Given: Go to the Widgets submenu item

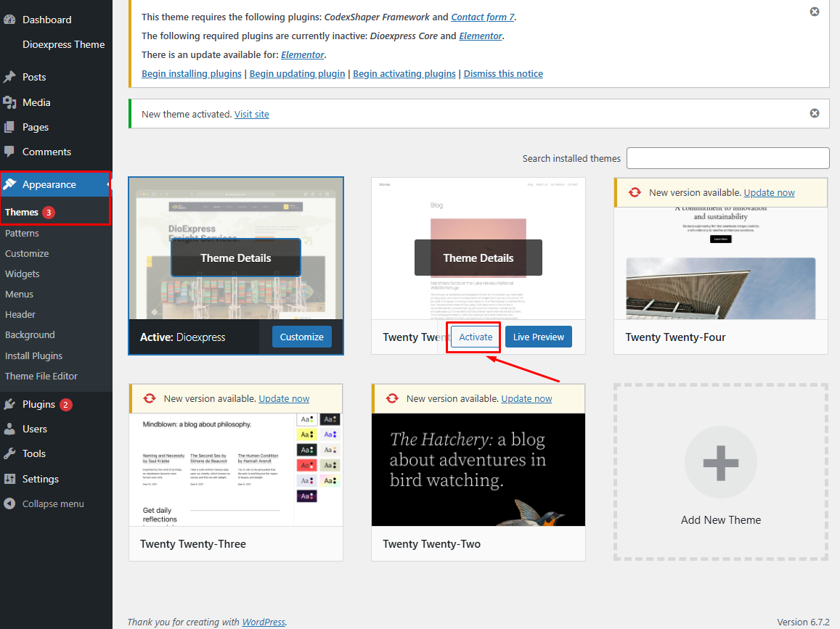Looking at the screenshot, I should point(22,274).
